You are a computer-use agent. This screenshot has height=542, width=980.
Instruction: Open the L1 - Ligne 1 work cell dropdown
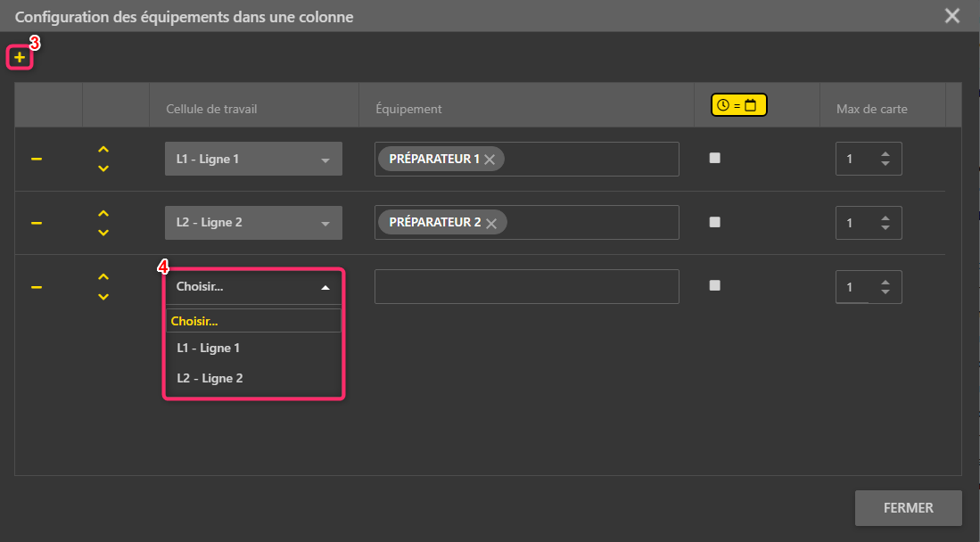click(253, 160)
